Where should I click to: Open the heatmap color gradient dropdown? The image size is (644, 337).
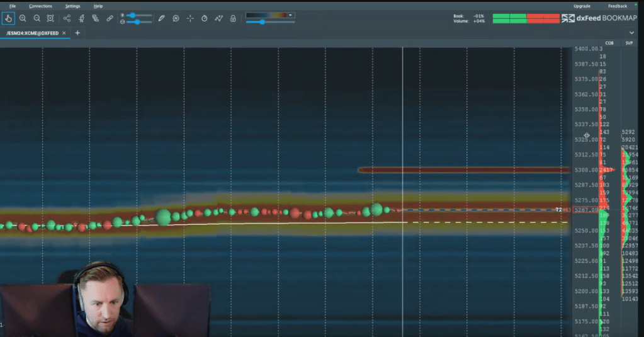tap(290, 15)
